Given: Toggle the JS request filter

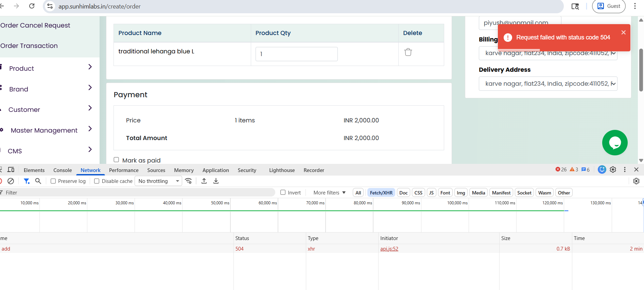Looking at the screenshot, I should point(431,193).
